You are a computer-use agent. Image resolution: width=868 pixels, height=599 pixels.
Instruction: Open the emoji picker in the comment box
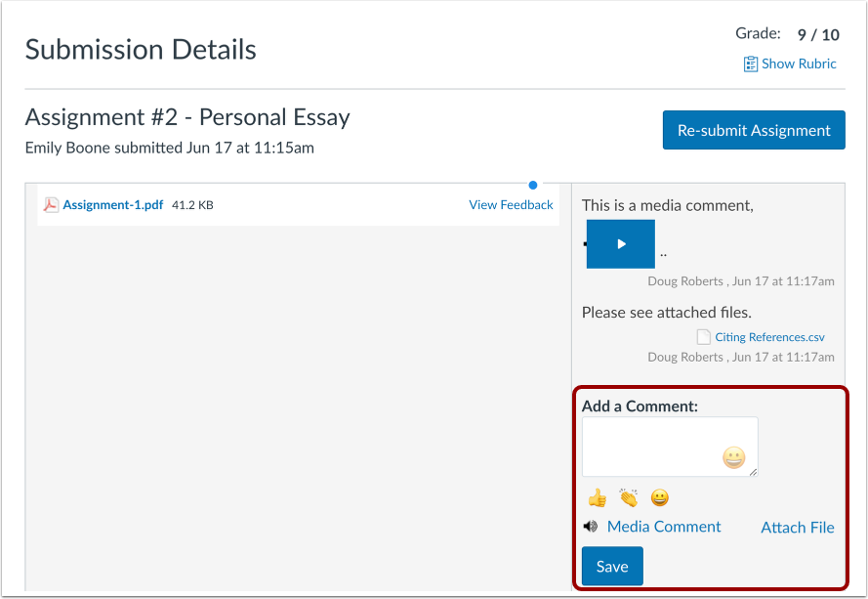733,457
